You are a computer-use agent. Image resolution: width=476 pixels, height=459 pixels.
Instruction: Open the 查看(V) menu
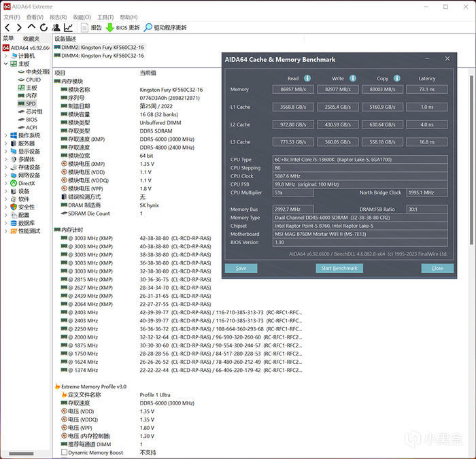click(35, 17)
